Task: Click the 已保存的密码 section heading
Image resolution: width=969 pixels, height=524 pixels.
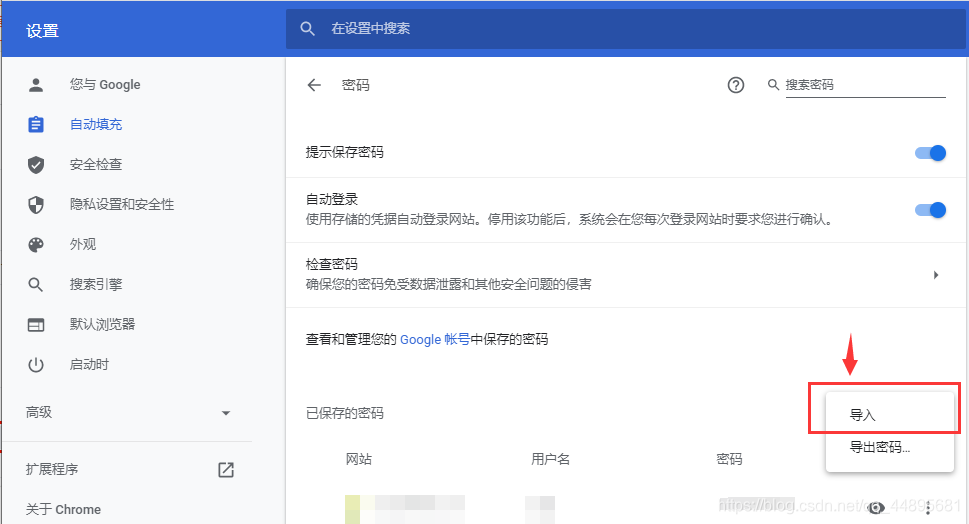Action: [345, 413]
